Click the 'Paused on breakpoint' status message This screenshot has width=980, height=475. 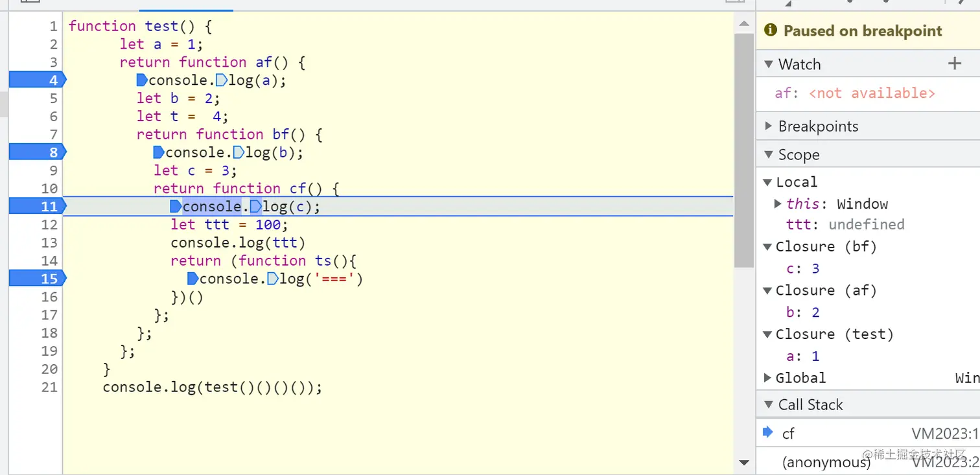point(863,30)
